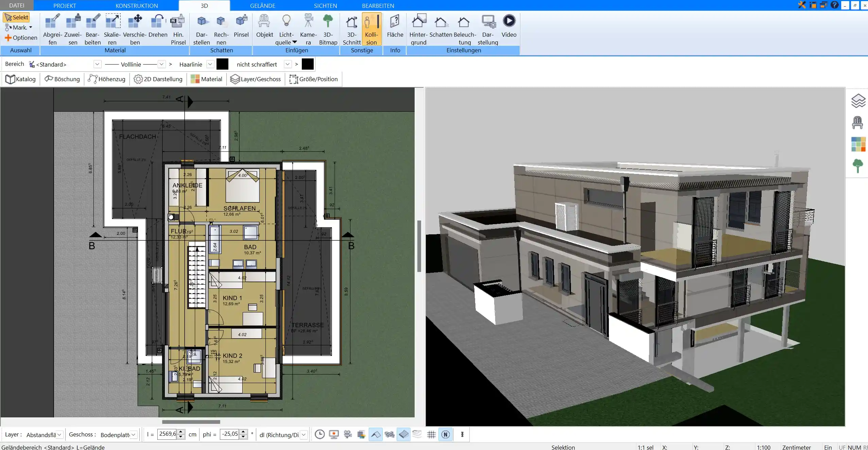
Task: Select the Pinsel shadow brush tool
Action: pos(241,26)
